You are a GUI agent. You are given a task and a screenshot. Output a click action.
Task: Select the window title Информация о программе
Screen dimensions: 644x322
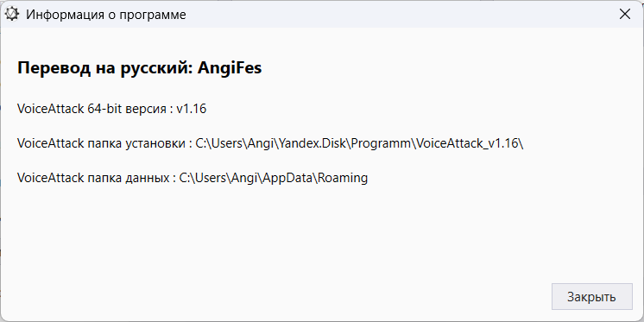point(106,15)
